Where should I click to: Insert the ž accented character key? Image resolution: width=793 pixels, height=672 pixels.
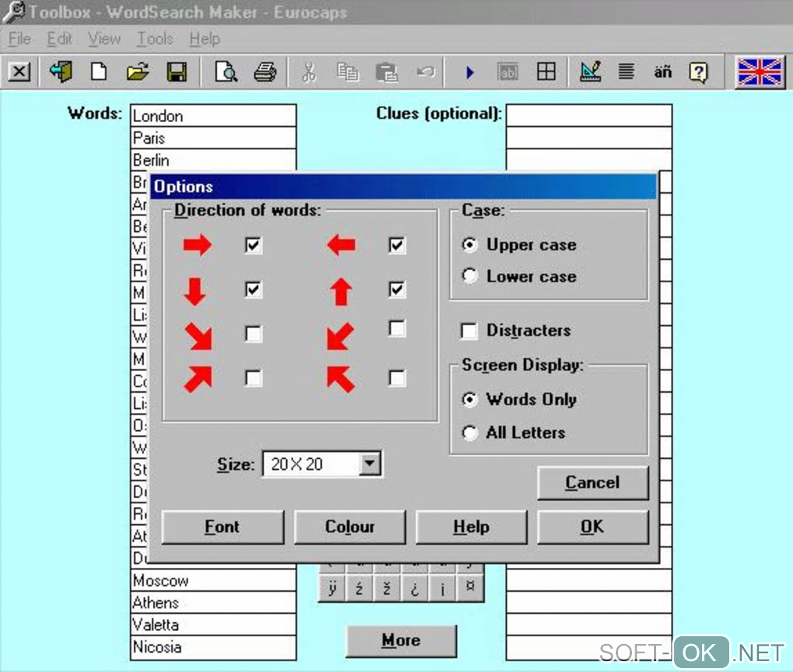387,588
